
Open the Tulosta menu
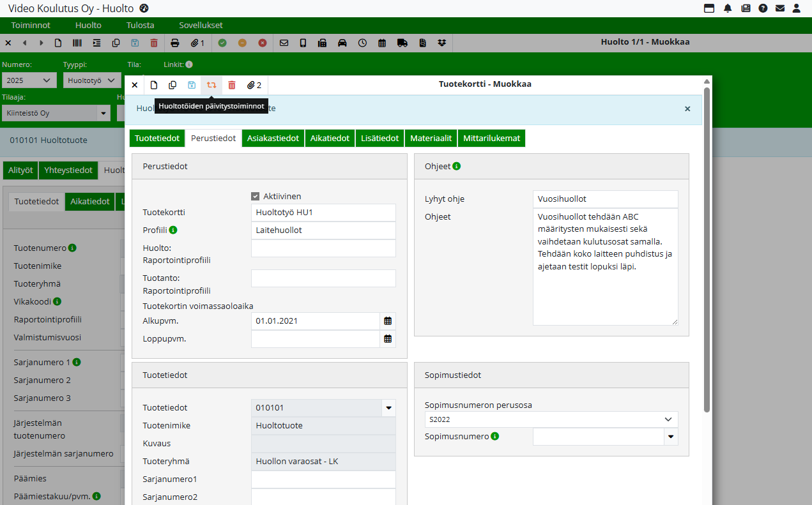pyautogui.click(x=140, y=26)
